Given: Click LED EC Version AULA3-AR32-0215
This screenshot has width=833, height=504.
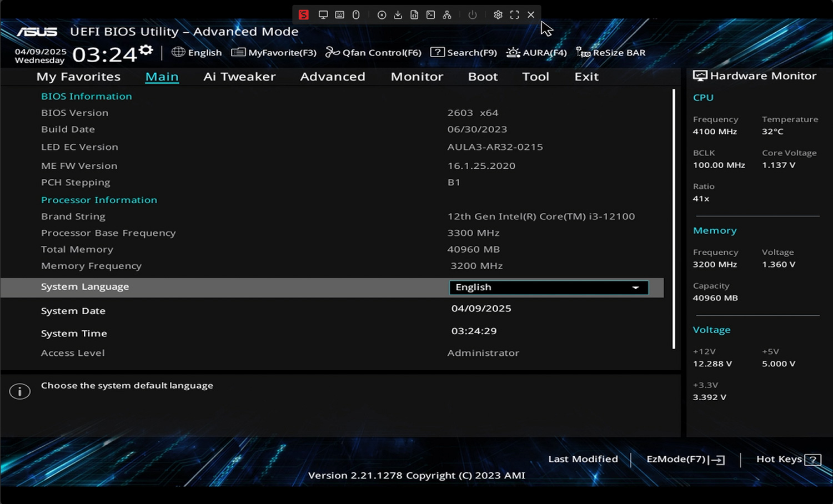Looking at the screenshot, I should click(x=495, y=147).
